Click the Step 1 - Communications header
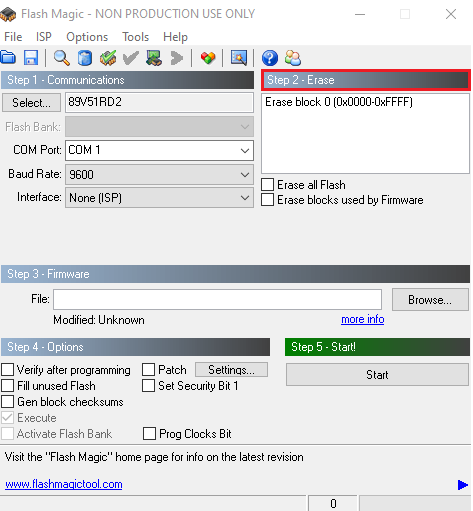The width and height of the screenshot is (473, 511). [x=127, y=80]
